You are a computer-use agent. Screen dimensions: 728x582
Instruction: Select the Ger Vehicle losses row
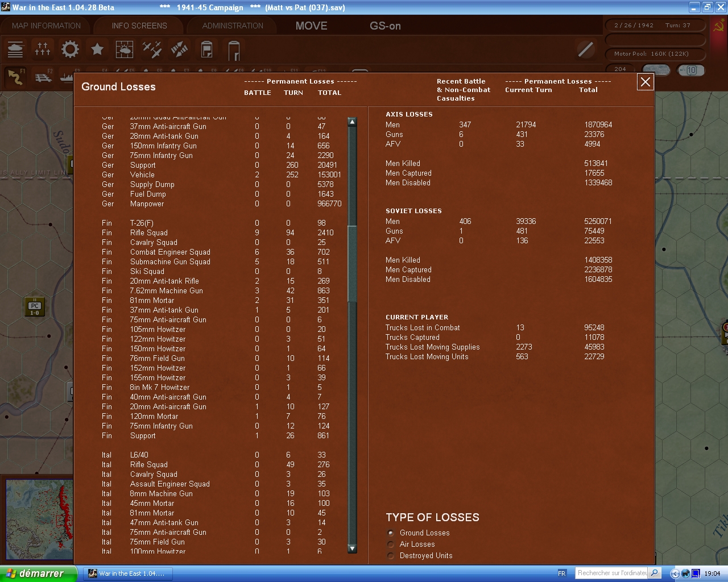coord(222,174)
